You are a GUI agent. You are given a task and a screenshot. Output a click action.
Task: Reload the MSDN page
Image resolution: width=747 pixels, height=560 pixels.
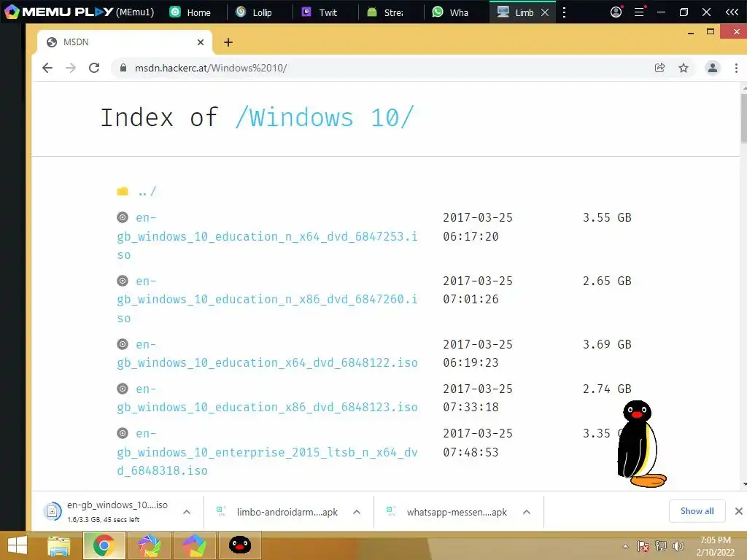(94, 68)
